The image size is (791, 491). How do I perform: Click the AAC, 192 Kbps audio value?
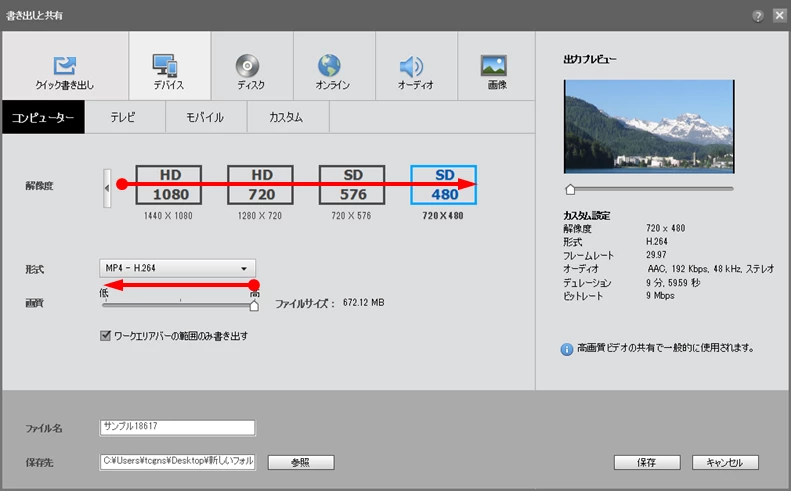pos(711,269)
